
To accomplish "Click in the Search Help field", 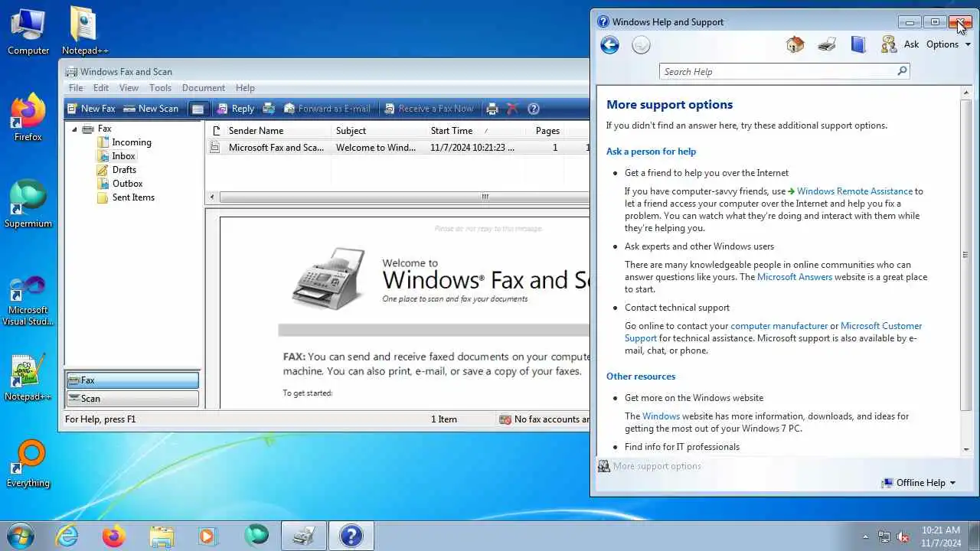I will coord(777,72).
